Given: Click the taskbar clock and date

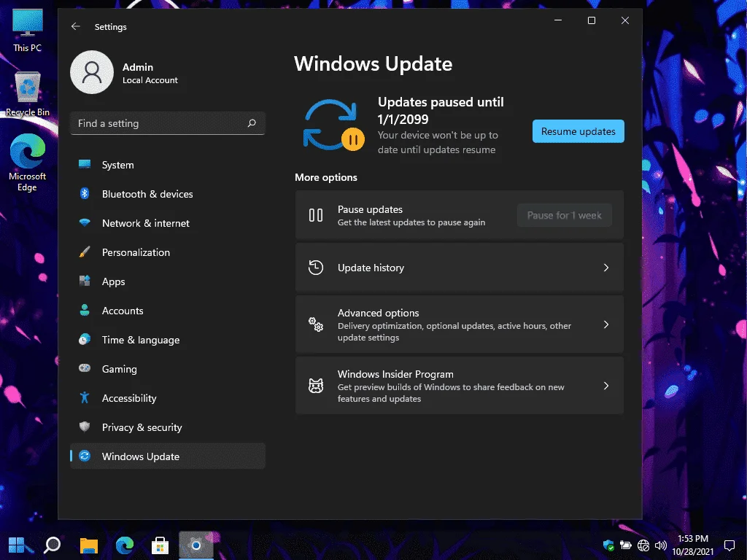Looking at the screenshot, I should [693, 545].
